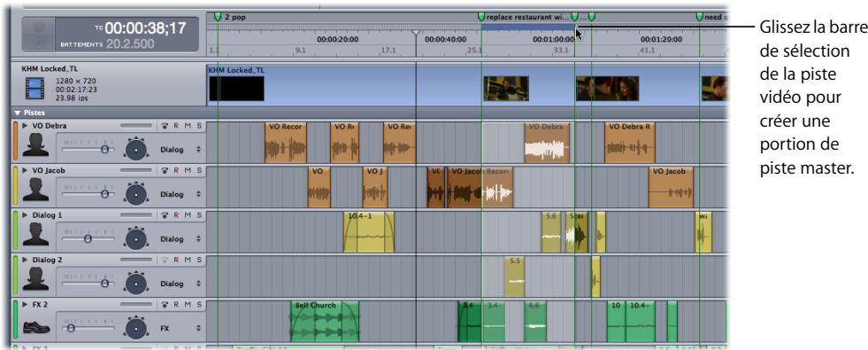Viewport: 868px width, 350px height.
Task: Open Dialog 1 track submix dropdown
Action: click(x=181, y=239)
